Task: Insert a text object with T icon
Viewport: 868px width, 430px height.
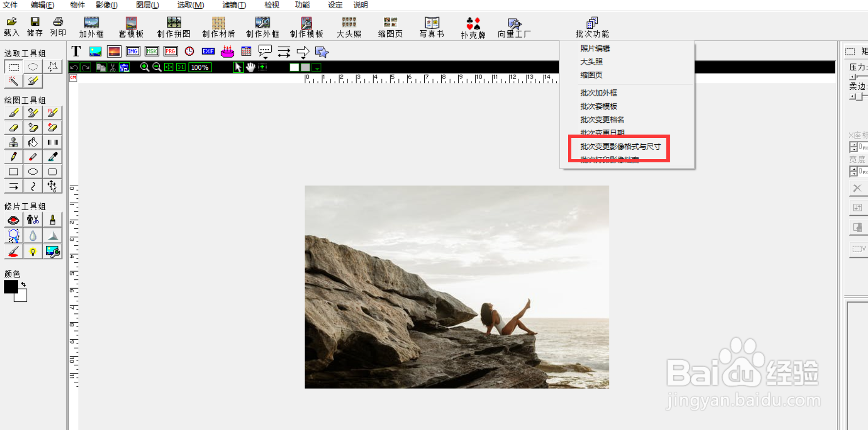Action: pyautogui.click(x=76, y=51)
